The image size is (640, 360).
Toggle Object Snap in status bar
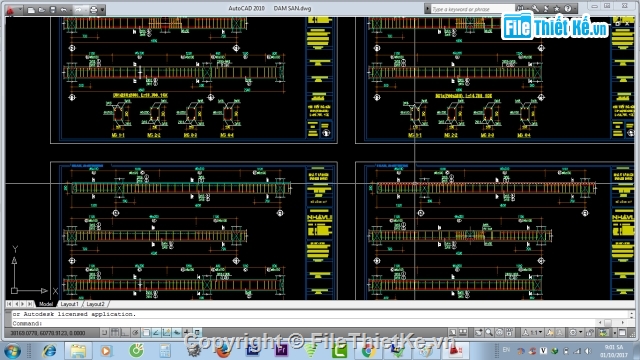coord(146,333)
